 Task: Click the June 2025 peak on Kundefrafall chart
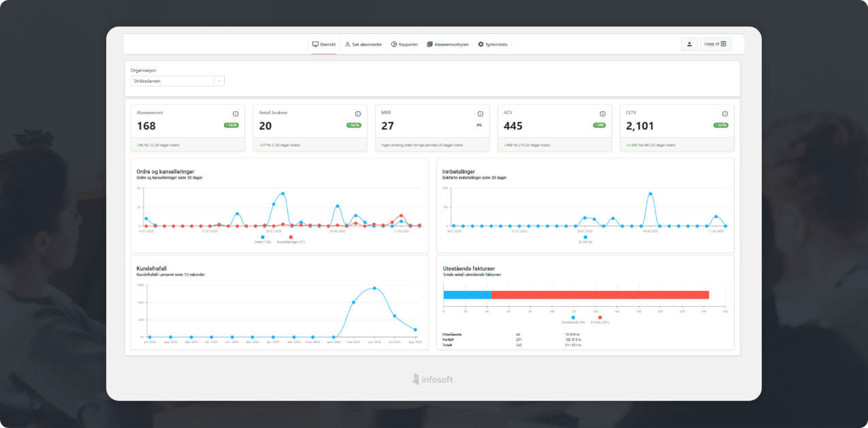point(374,288)
